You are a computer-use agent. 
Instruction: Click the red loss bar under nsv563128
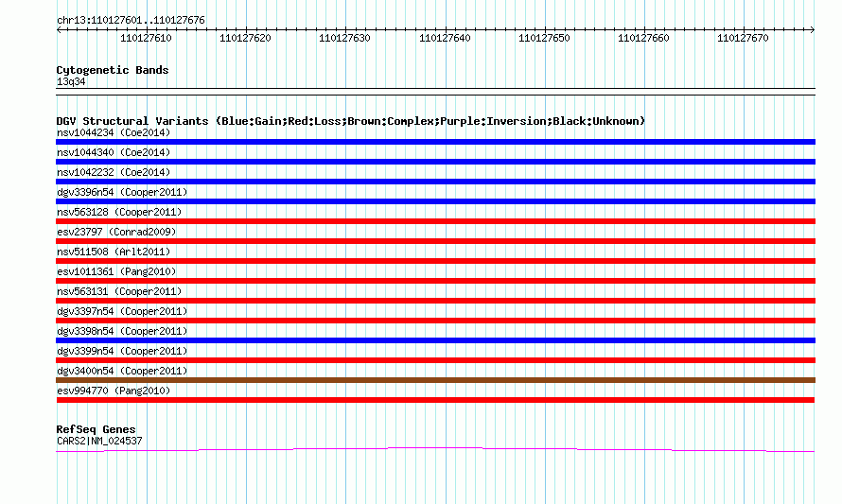point(435,221)
